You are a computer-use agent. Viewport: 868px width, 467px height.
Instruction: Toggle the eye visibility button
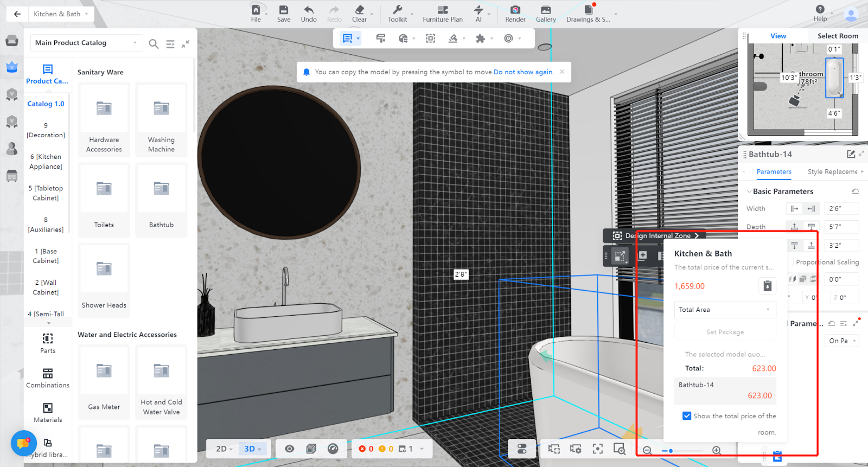coord(290,449)
